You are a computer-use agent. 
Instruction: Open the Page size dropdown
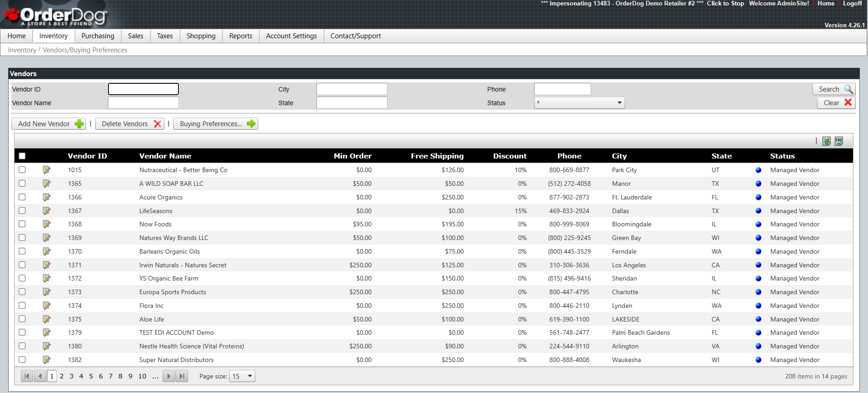tap(242, 376)
